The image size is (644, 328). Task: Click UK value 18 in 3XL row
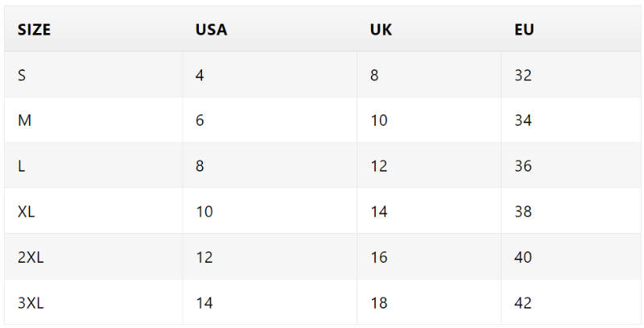[x=378, y=303]
